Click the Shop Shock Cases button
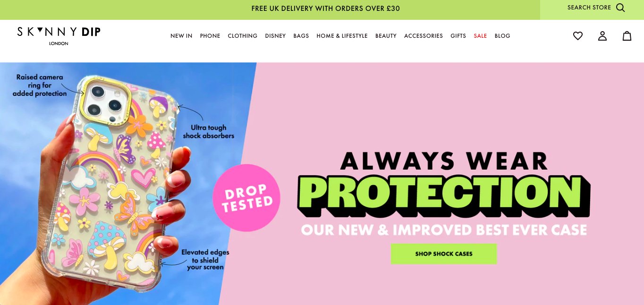The image size is (644, 305). coord(444,254)
